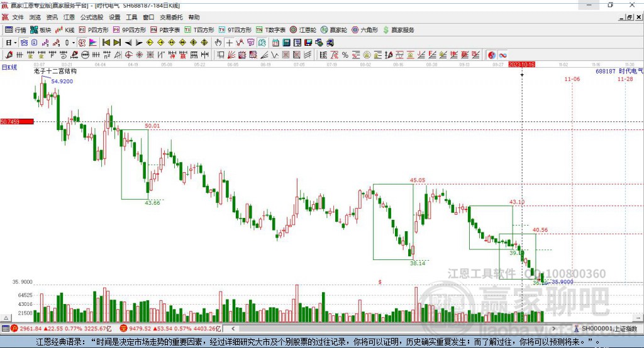This screenshot has width=644, height=348.
Task: Click the 45.05 price label
Action: (x=418, y=180)
